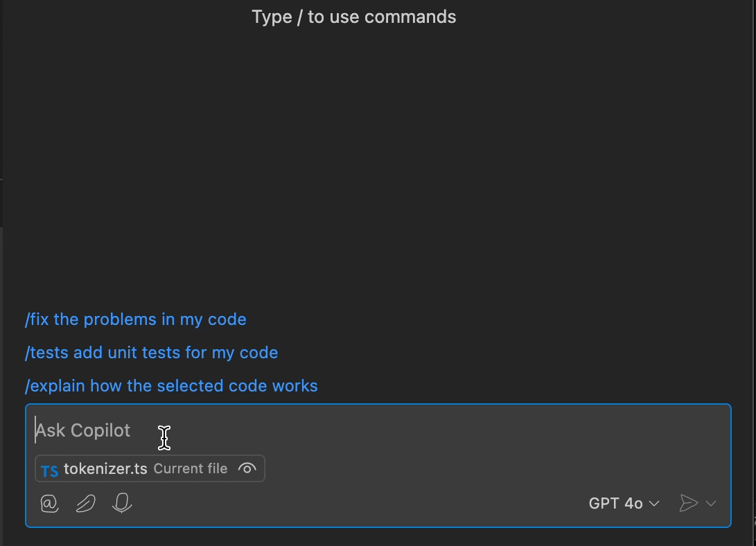Screen dimensions: 756x546
Task: Toggle the eye icon on the tokenizer.ts attachment
Action: 247,468
